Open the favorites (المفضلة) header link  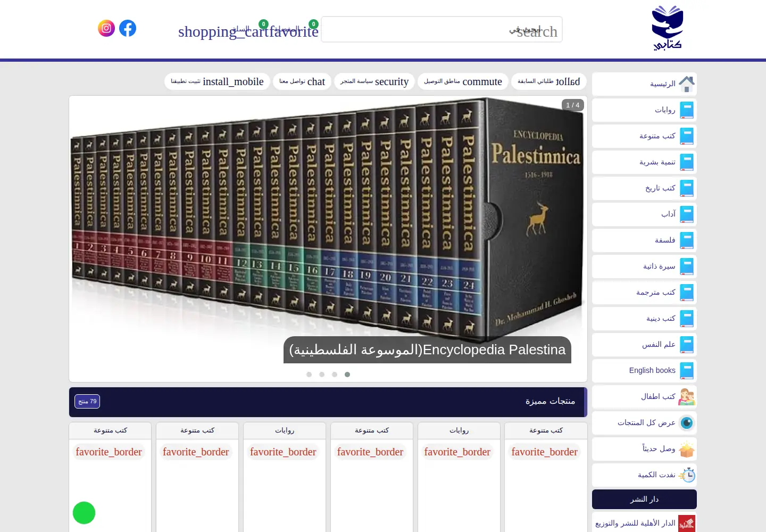(294, 31)
